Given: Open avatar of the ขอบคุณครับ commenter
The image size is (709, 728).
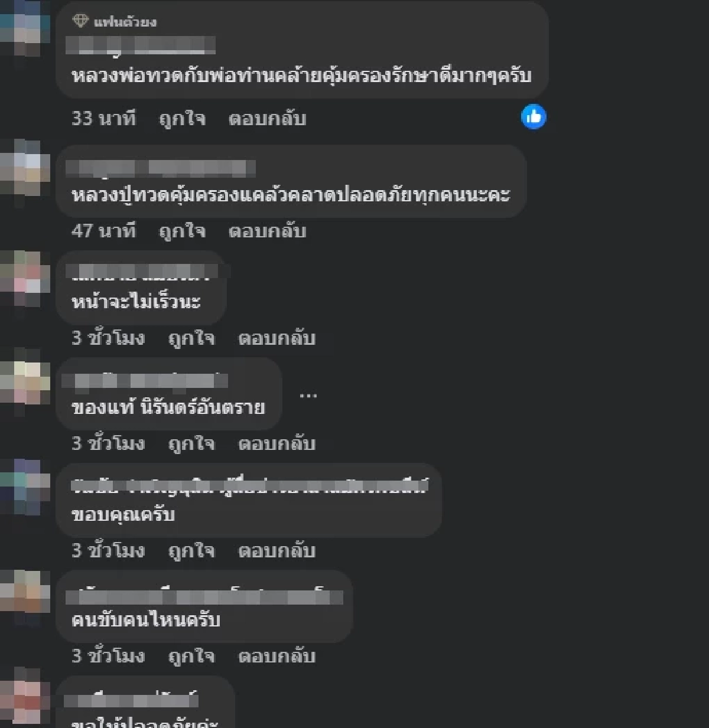Looking at the screenshot, I should 24,488.
